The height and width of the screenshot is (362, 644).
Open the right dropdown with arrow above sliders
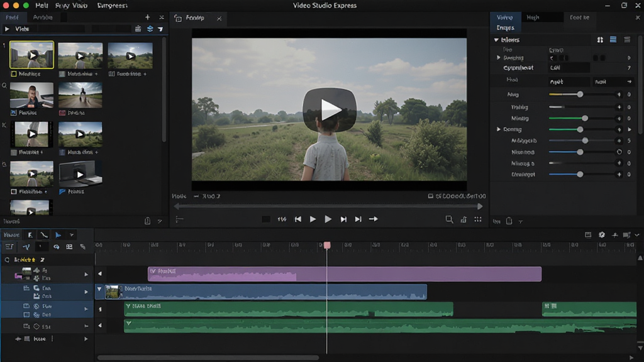[613, 82]
